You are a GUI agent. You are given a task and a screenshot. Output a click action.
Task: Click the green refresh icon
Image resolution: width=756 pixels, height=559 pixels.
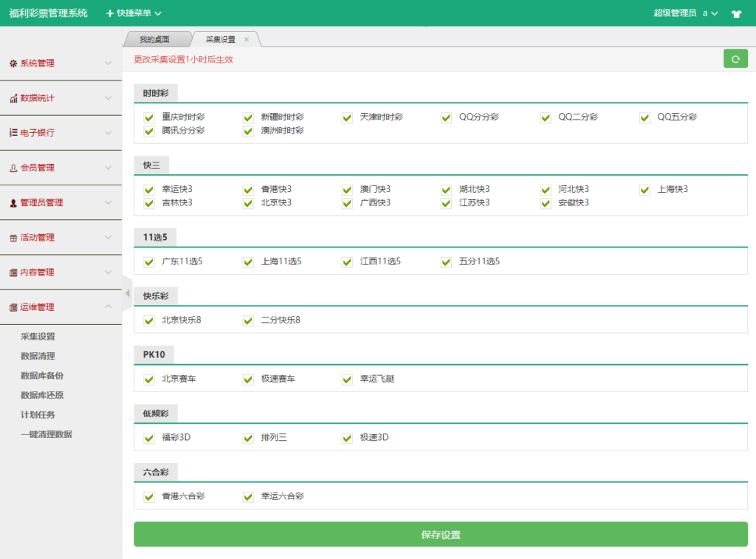point(735,58)
